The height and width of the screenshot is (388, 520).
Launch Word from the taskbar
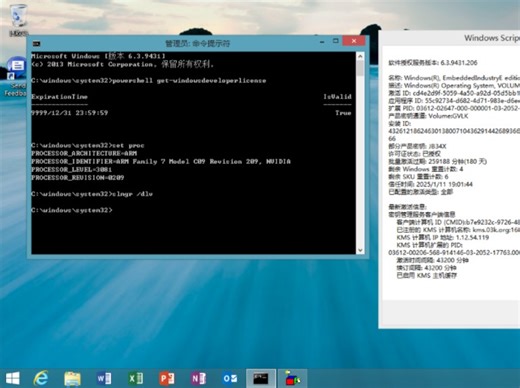(x=104, y=379)
